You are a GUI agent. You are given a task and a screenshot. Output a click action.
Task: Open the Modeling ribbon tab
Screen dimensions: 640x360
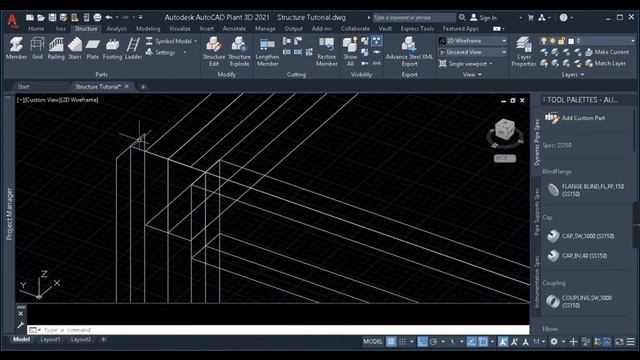coord(148,29)
